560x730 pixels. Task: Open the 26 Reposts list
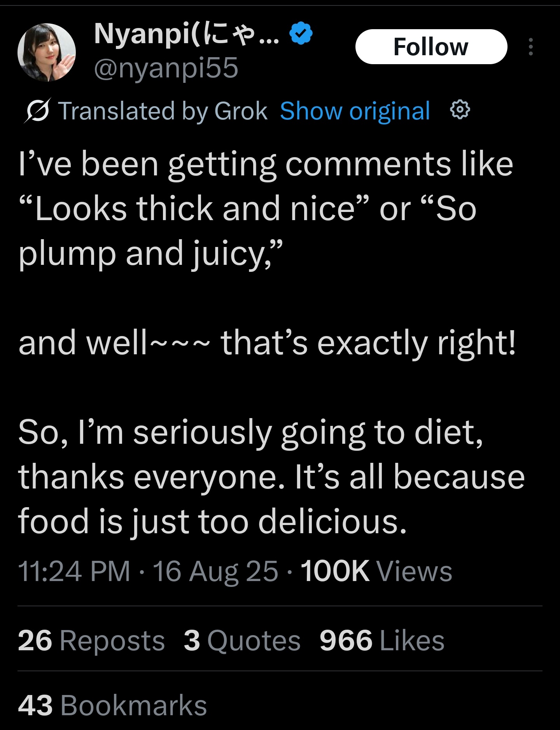pyautogui.click(x=91, y=641)
